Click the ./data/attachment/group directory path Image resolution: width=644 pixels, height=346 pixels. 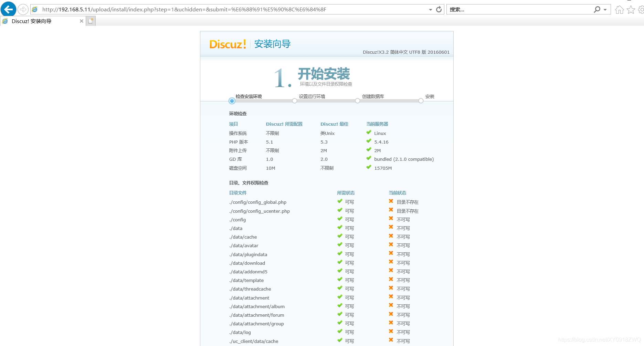coord(257,324)
